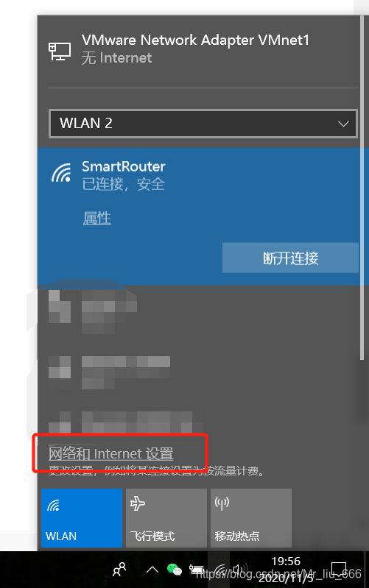Click the chevron arrow in the WLAN 2 box
Screen dimensions: 369x588
343,124
